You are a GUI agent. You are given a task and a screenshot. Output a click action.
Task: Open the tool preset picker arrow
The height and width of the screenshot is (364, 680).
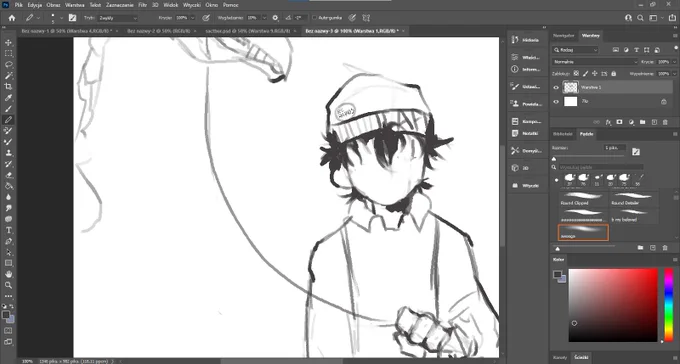point(39,18)
